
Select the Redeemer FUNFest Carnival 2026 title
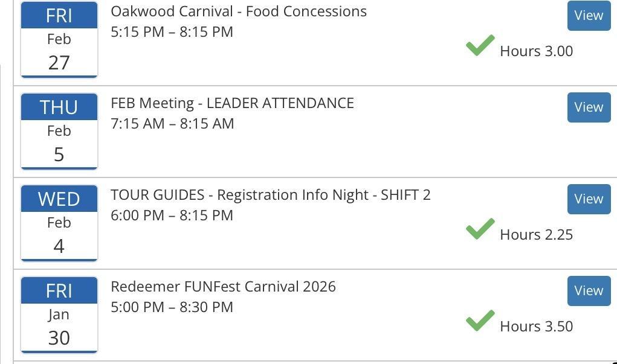coord(223,287)
